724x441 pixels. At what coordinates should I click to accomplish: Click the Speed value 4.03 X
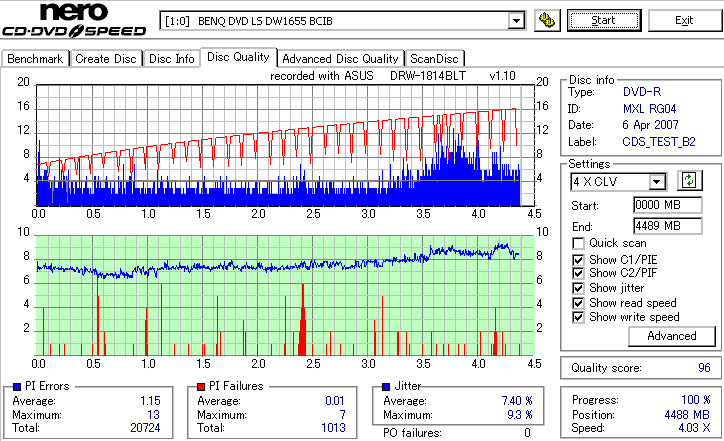pyautogui.click(x=694, y=428)
